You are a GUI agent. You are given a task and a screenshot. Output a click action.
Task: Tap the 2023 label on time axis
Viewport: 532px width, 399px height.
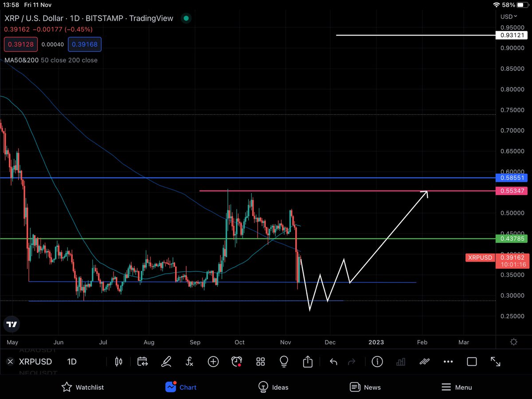[x=376, y=342]
